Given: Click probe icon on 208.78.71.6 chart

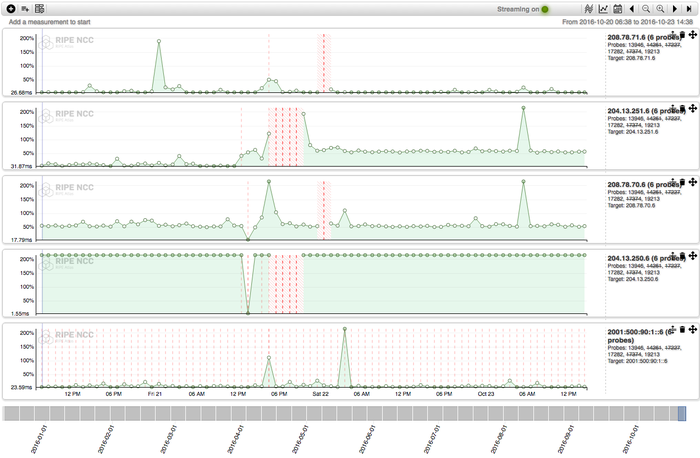Looking at the screenshot, I should click(x=673, y=34).
